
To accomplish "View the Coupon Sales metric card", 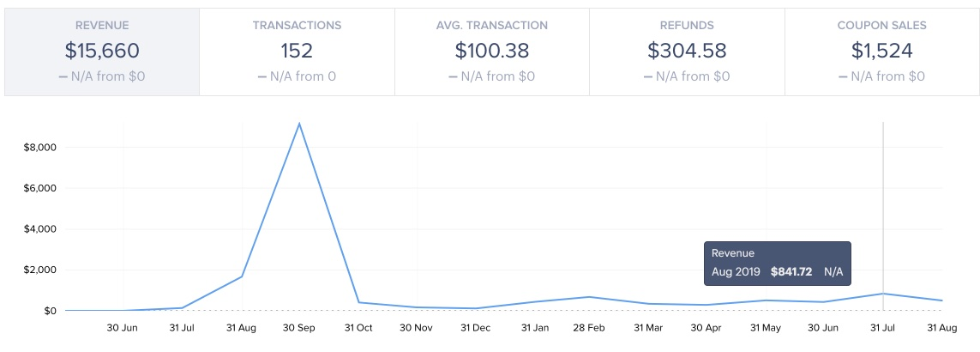I will coord(881,52).
